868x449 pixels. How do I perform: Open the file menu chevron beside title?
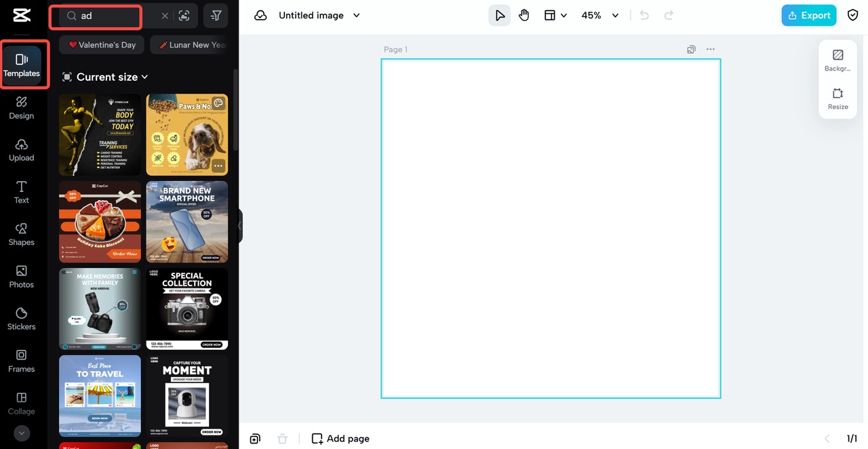pos(357,16)
